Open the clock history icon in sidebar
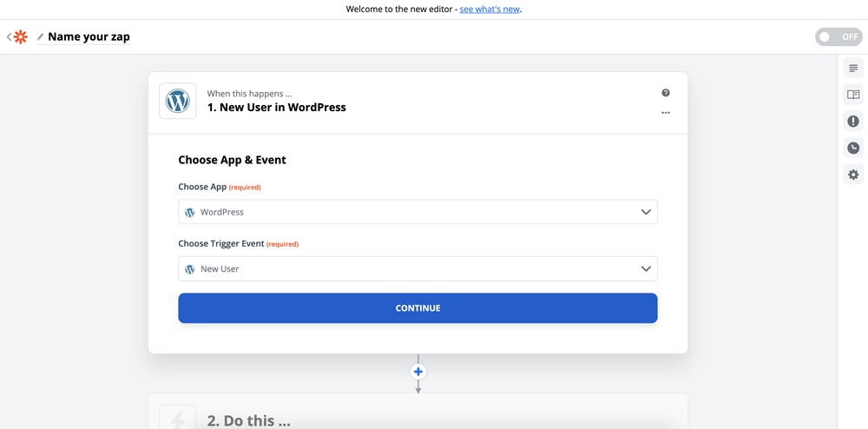The width and height of the screenshot is (868, 429). click(x=853, y=148)
